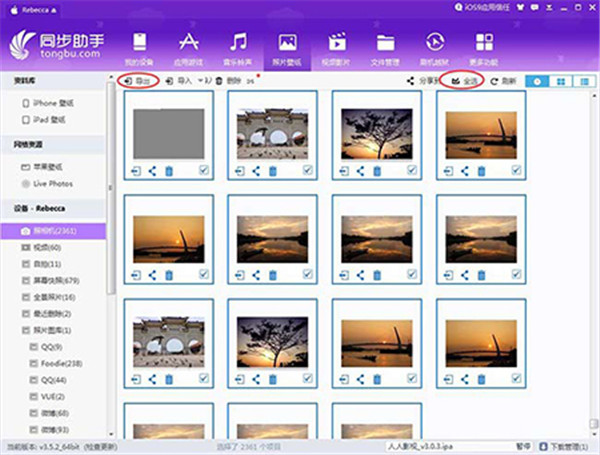Screen dimensions: 600x455
Task: Switch to the list view icon
Action: [x=584, y=79]
